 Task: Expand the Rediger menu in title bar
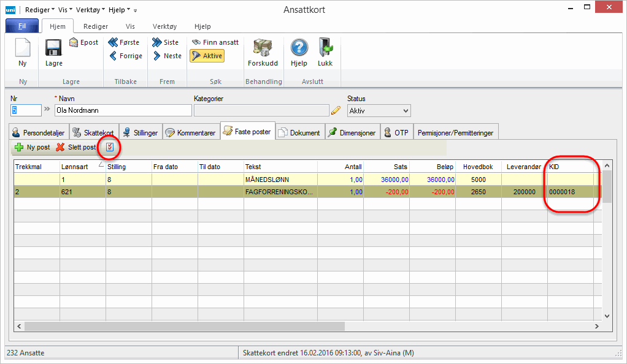[x=39, y=10]
